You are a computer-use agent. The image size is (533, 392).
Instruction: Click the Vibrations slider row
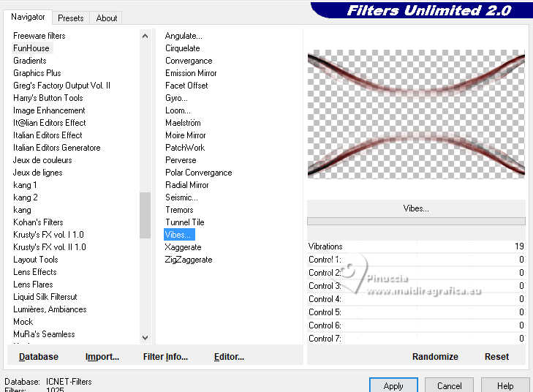click(417, 246)
